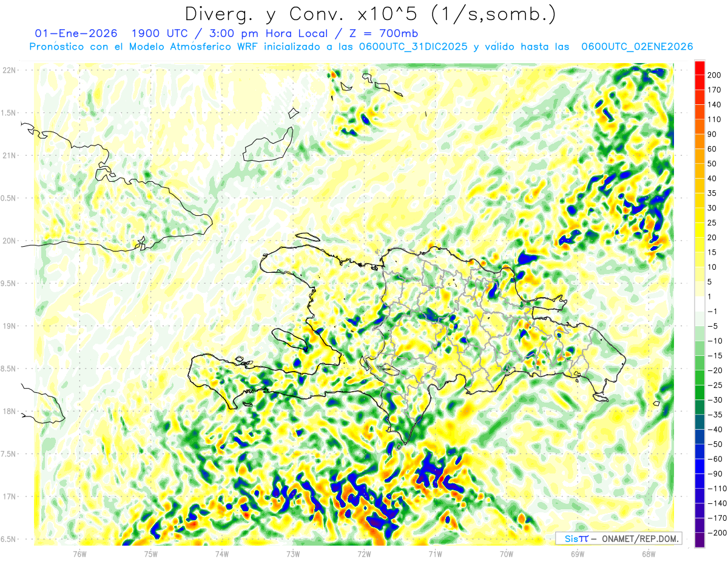The image size is (728, 562).
Task: Click the "76W" longitude label
Action: [x=79, y=554]
